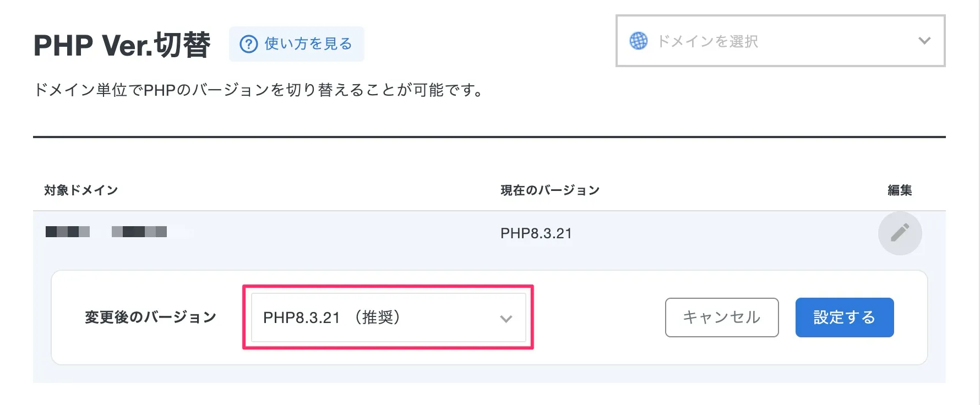Click the 現在のバージョン column header
The height and width of the screenshot is (405, 980).
tap(549, 190)
